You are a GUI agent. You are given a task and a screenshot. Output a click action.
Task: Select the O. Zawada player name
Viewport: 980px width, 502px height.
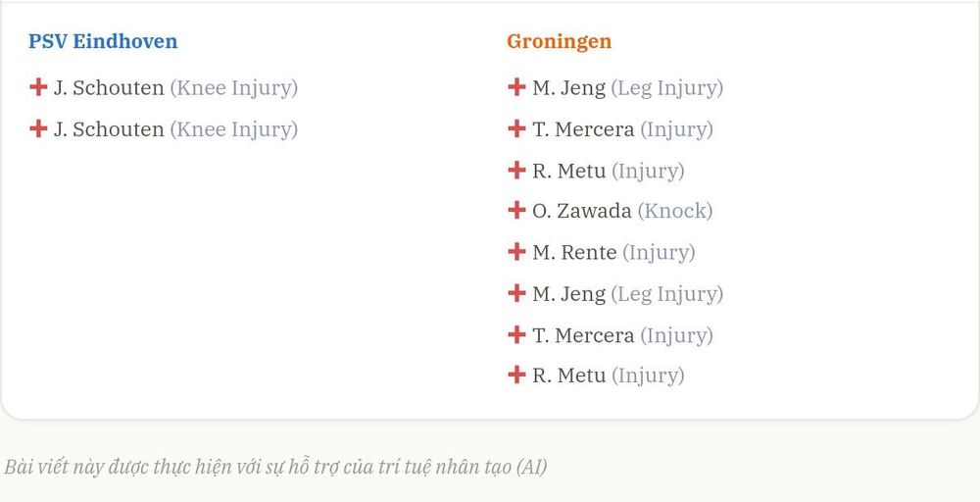pyautogui.click(x=582, y=211)
